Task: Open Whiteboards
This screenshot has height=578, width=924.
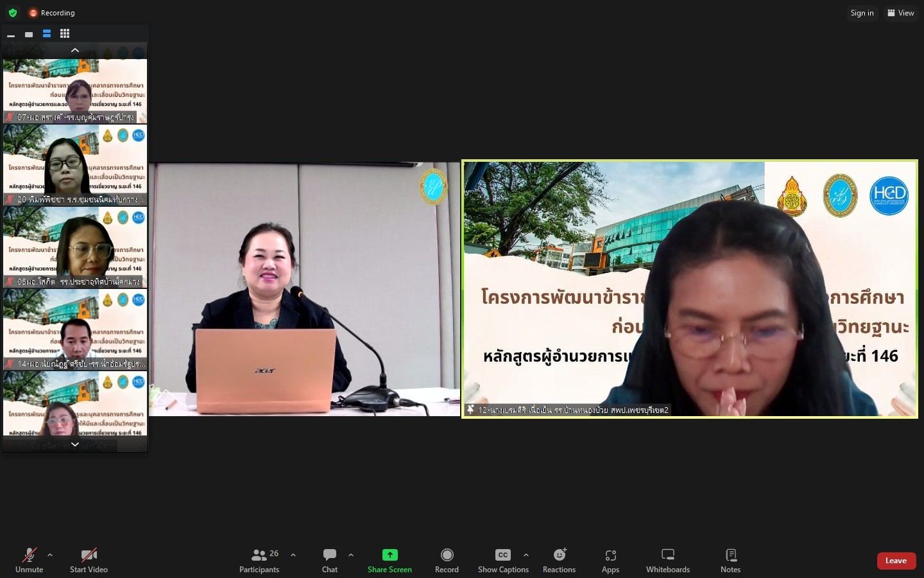Action: click(x=668, y=560)
